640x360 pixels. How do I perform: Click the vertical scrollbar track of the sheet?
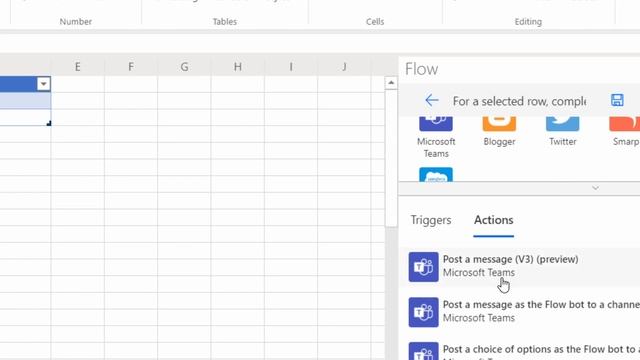pyautogui.click(x=391, y=292)
